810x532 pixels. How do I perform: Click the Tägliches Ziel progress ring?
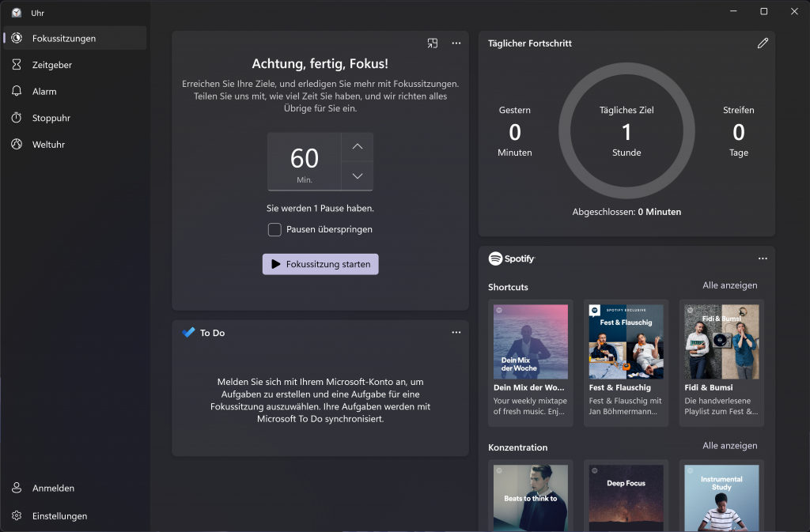tap(626, 130)
